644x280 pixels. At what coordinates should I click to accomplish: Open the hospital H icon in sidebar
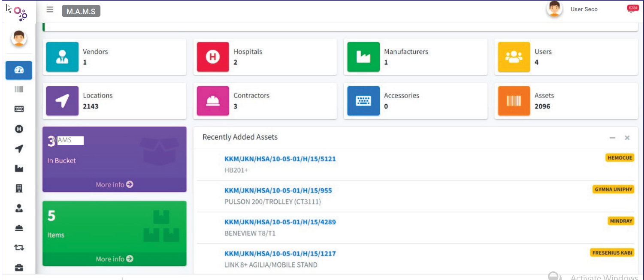pyautogui.click(x=19, y=129)
